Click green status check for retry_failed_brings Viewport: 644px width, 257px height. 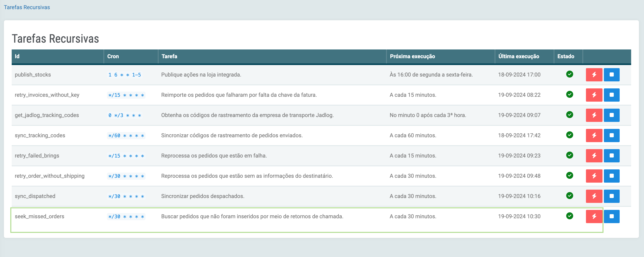coord(570,155)
